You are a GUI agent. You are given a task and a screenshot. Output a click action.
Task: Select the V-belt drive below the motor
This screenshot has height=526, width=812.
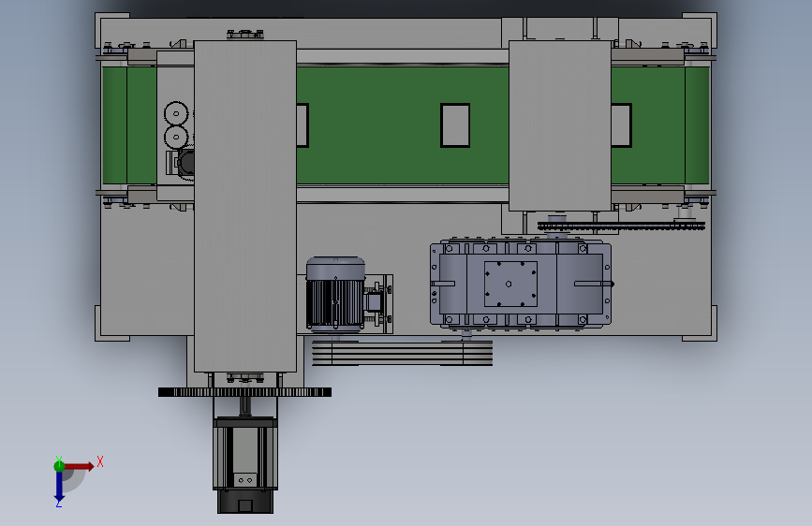coord(402,353)
